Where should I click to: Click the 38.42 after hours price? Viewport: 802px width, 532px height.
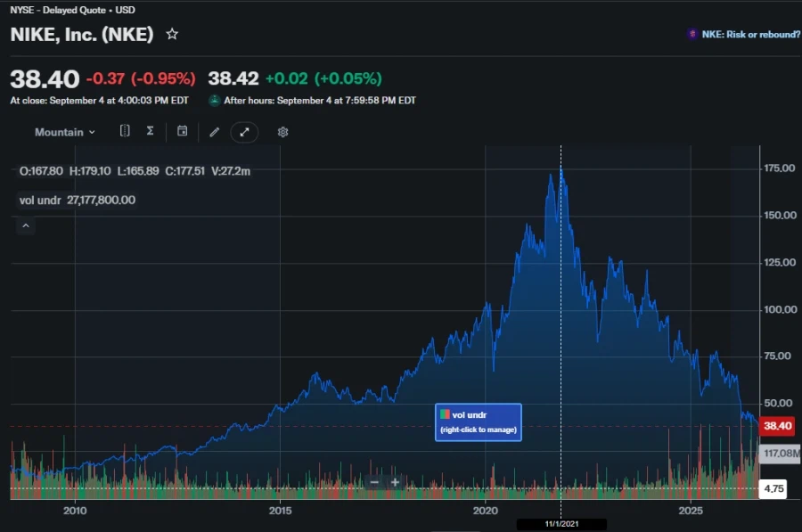[233, 78]
